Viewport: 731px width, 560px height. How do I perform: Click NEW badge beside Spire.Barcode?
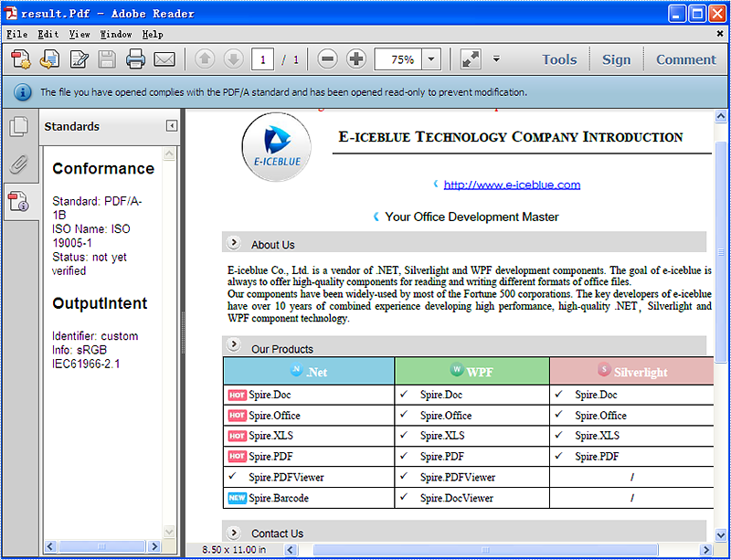pos(238,499)
